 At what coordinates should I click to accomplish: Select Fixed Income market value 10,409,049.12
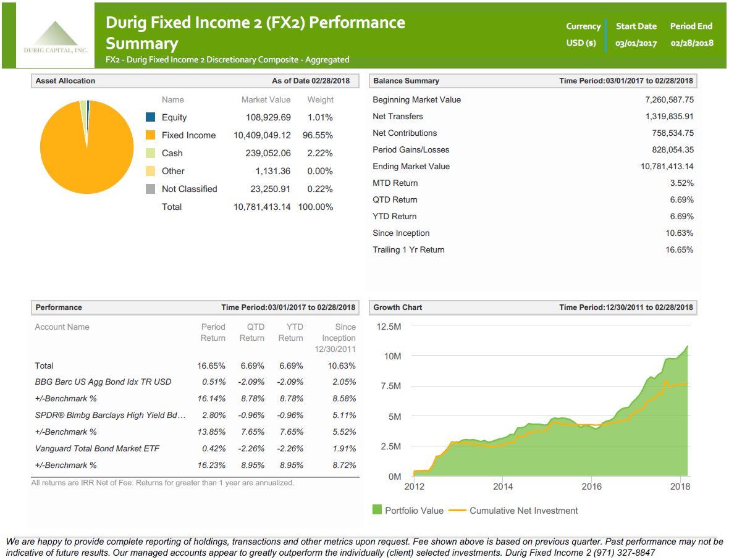click(x=262, y=135)
